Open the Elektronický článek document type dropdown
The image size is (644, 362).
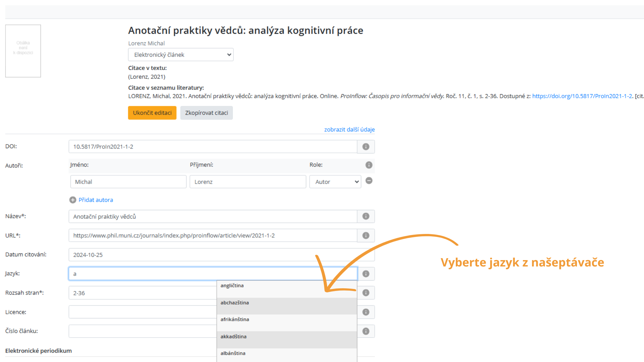pos(180,55)
